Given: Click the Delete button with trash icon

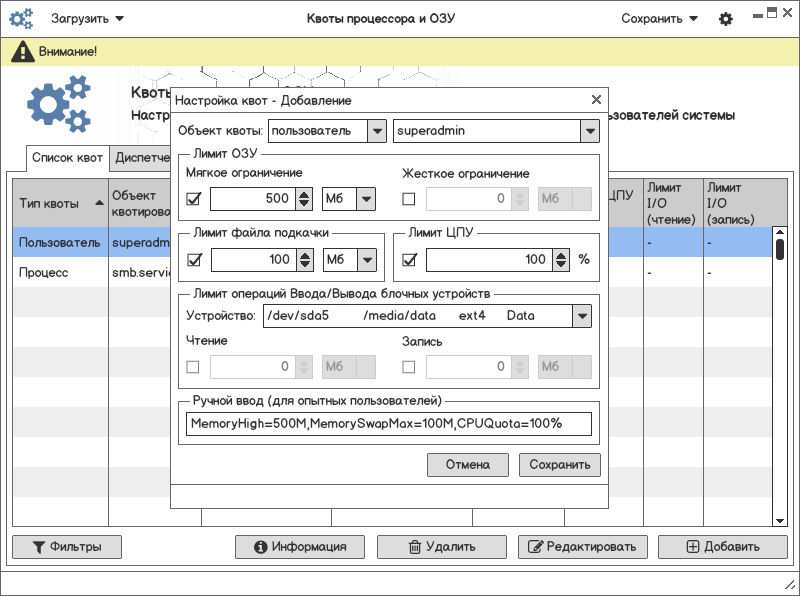Looking at the screenshot, I should point(441,547).
